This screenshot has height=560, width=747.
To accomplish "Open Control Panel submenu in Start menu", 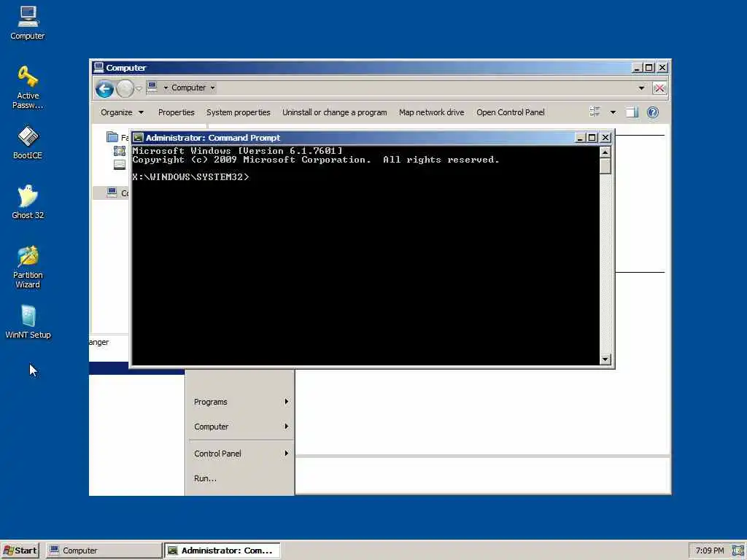I will 240,454.
